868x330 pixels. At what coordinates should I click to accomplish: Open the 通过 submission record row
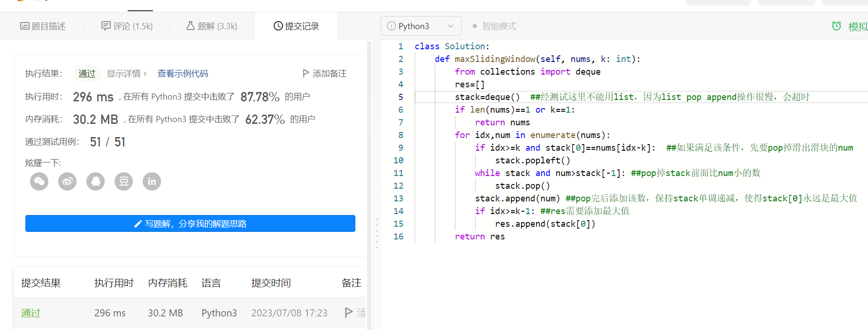pos(31,313)
